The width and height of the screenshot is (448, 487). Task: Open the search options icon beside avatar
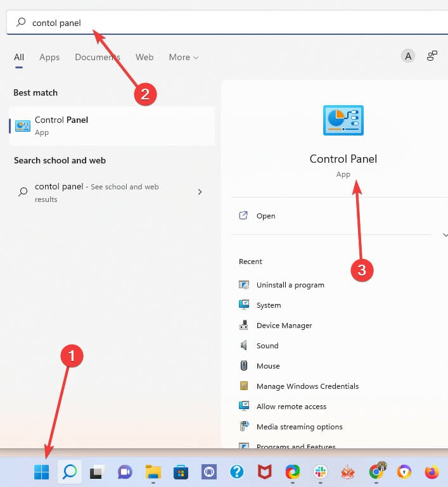click(432, 56)
